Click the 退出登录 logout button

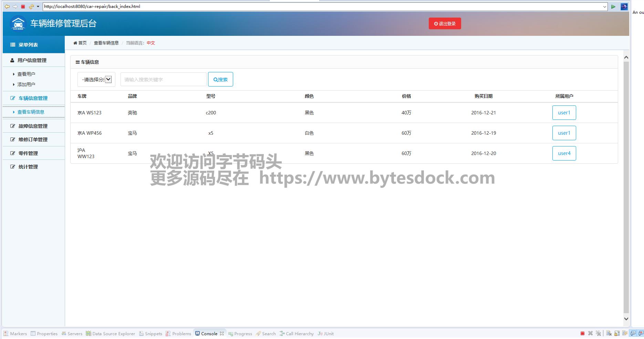click(x=445, y=24)
